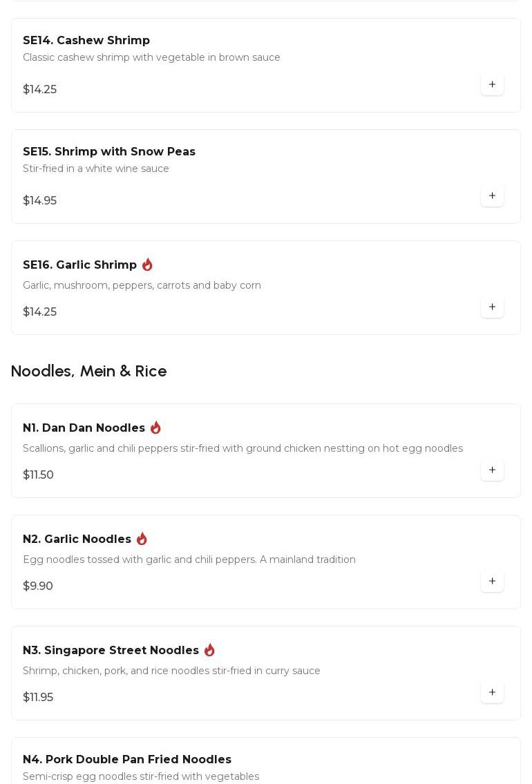Click the Garlic Shrimp ingredients description
This screenshot has height=784, width=532.
point(142,285)
